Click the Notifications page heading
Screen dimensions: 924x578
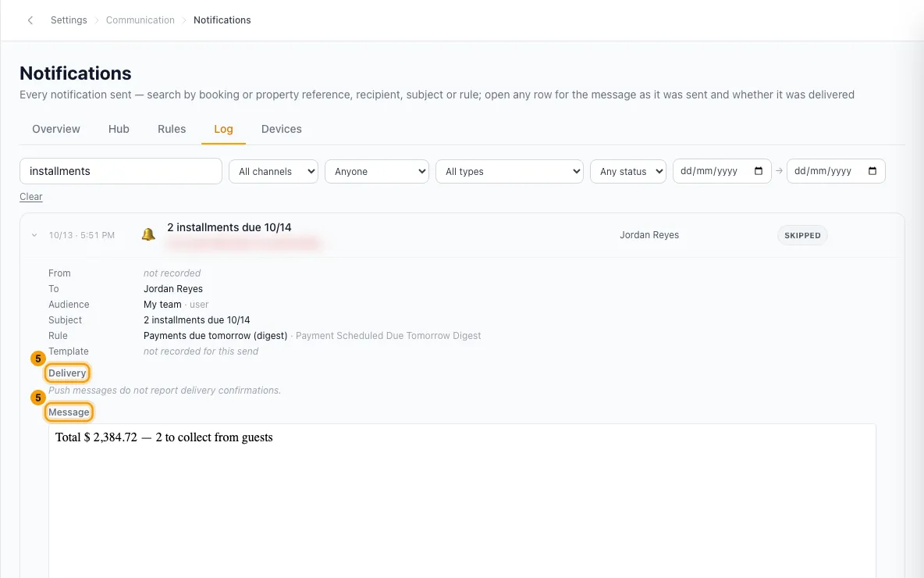click(x=76, y=73)
